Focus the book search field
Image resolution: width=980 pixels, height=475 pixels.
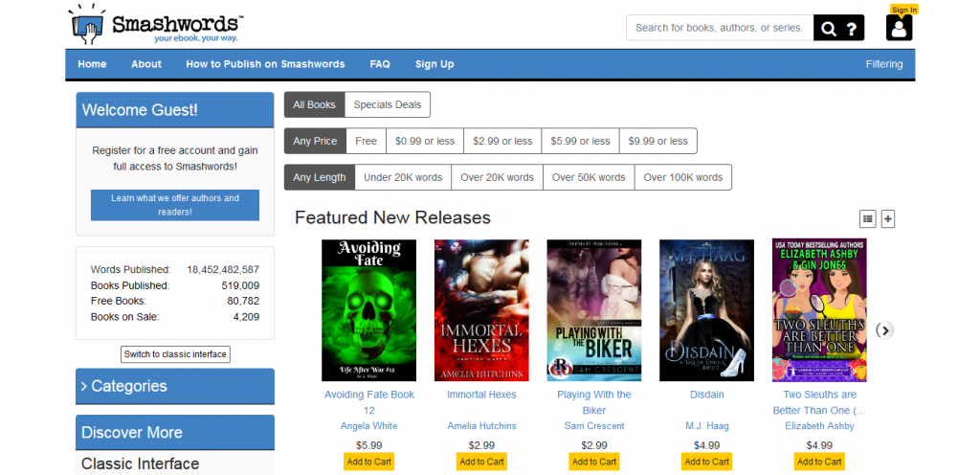720,28
